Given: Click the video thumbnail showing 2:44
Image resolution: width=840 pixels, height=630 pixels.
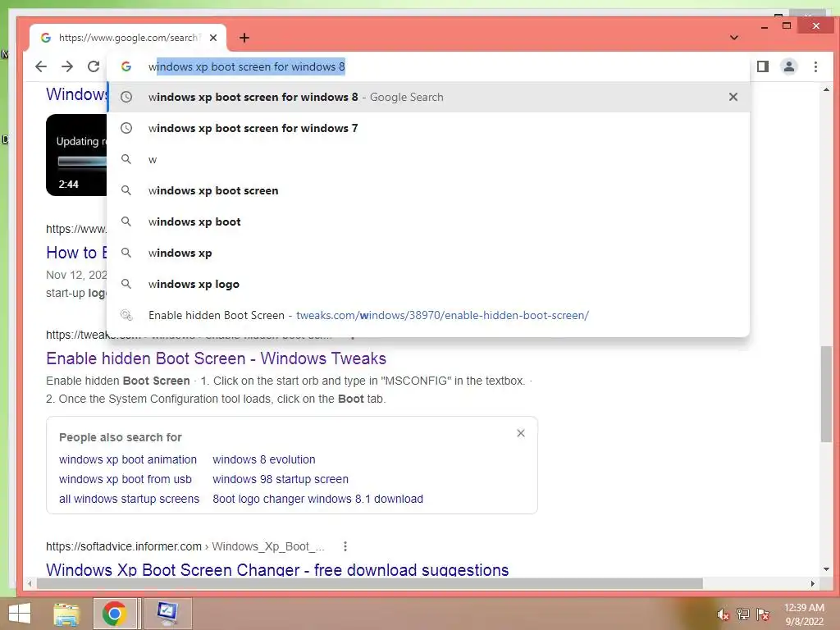Looking at the screenshot, I should [76, 155].
